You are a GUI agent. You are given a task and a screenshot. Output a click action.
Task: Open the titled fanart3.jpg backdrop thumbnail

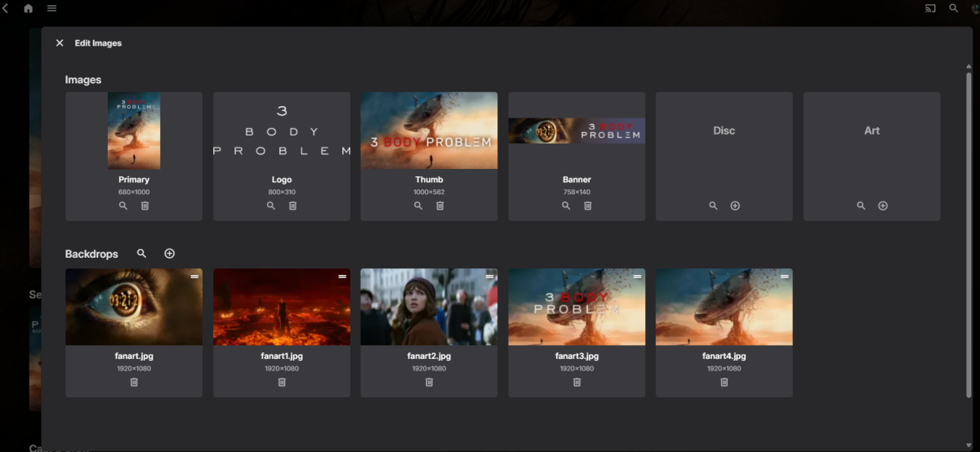577,307
